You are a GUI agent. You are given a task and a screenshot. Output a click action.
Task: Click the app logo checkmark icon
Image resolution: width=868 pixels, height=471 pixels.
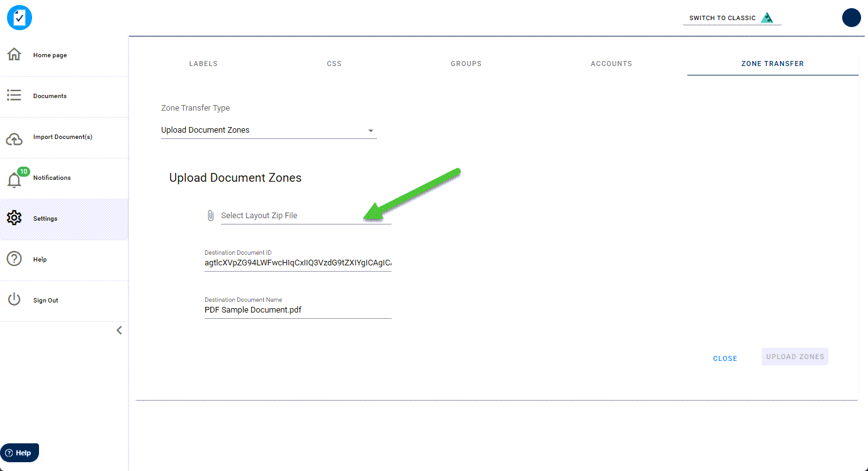pos(19,18)
